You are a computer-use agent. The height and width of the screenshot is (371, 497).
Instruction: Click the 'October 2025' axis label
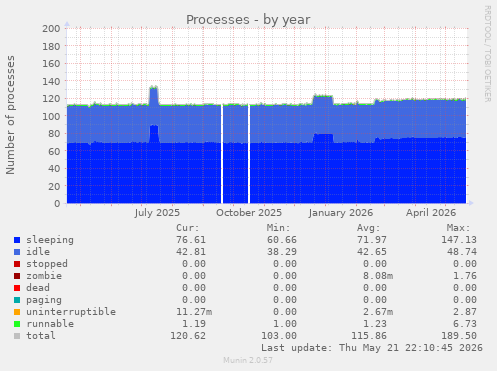coord(249,213)
